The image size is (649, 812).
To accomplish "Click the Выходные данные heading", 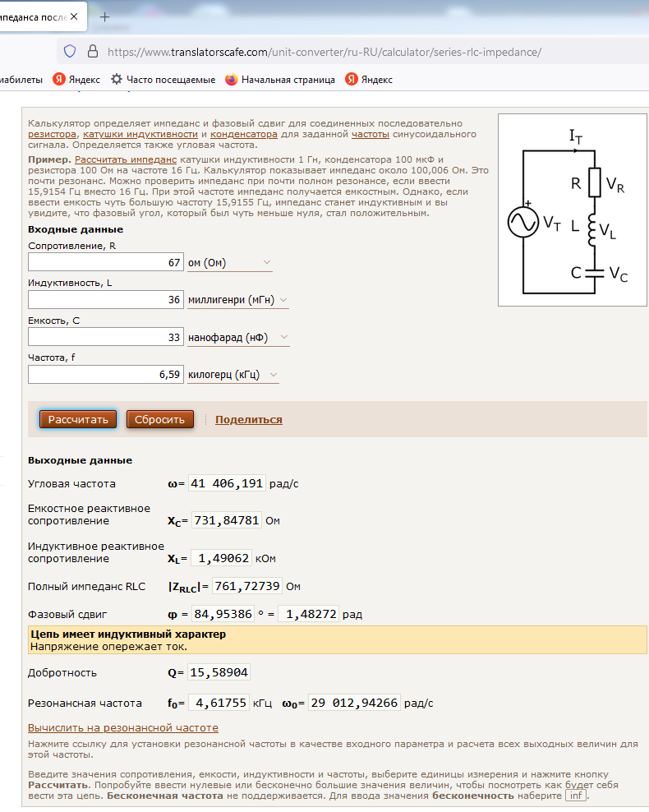I will coord(81,460).
